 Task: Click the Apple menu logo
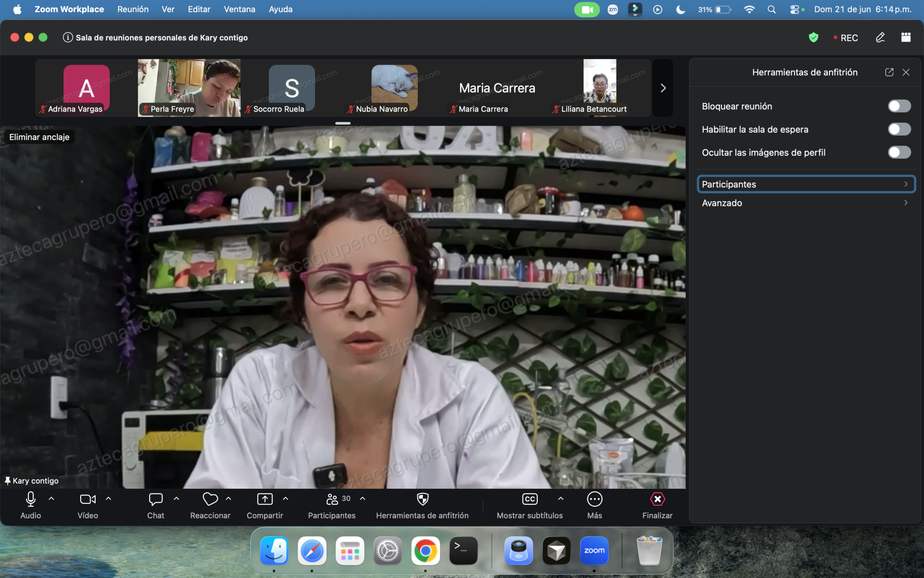coord(17,9)
